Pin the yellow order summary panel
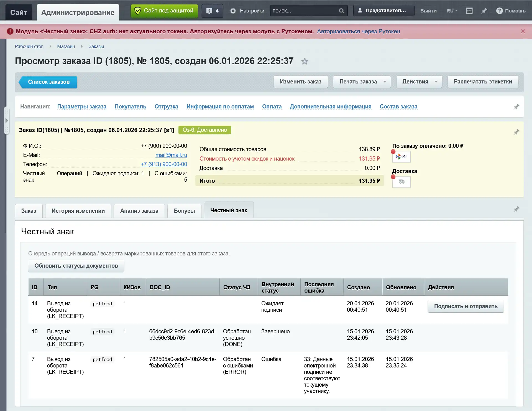 [x=516, y=132]
